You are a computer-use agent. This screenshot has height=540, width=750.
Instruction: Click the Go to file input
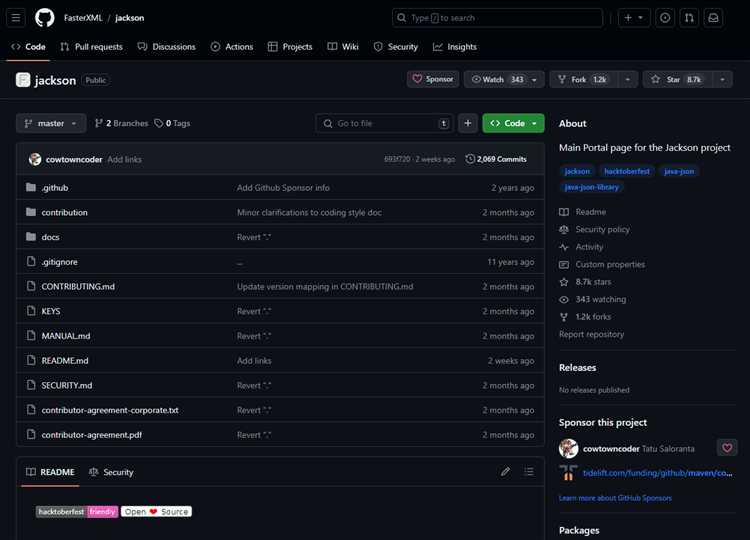[385, 123]
